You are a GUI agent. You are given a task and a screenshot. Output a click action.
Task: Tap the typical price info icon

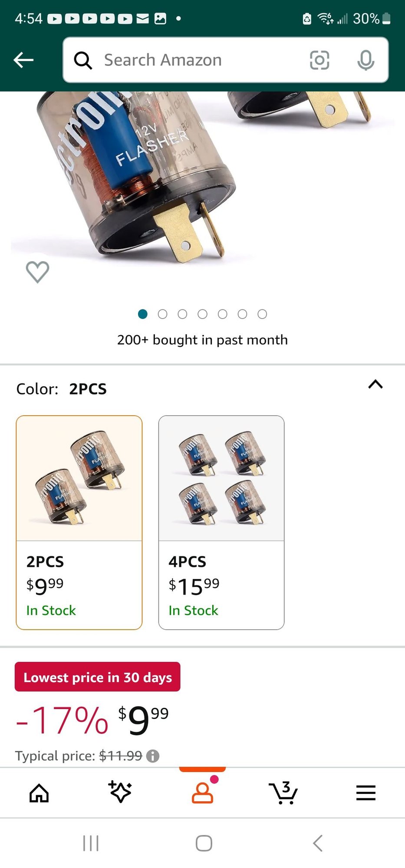point(153,756)
